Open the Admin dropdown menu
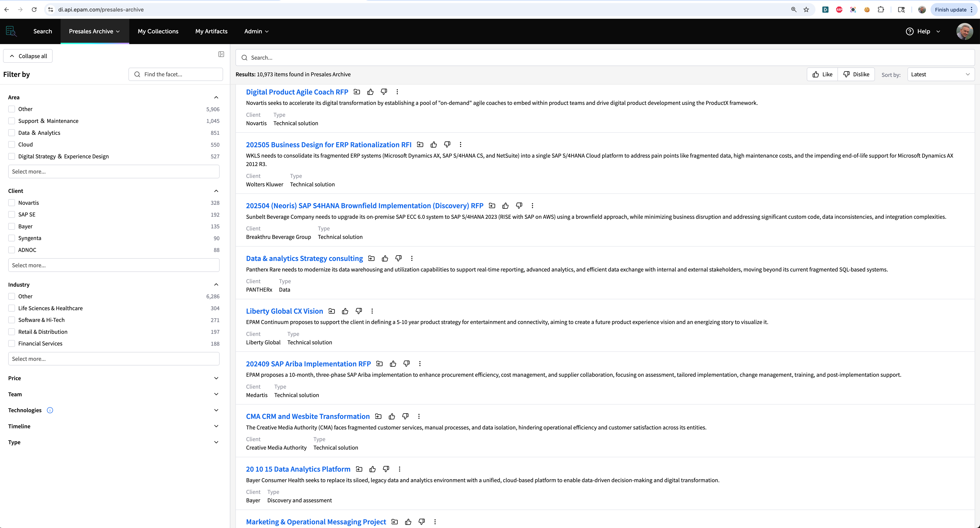This screenshot has width=980, height=528. pos(256,31)
